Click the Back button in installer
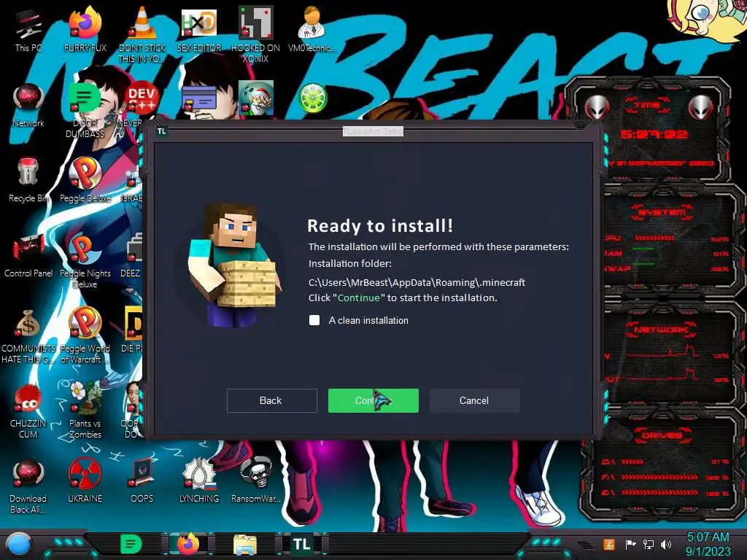Image resolution: width=747 pixels, height=560 pixels. click(x=271, y=400)
